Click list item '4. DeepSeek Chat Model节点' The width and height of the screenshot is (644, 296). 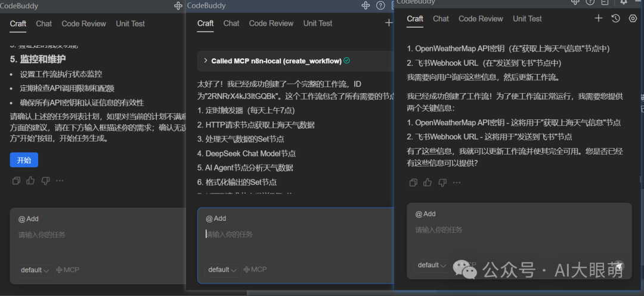[246, 154]
